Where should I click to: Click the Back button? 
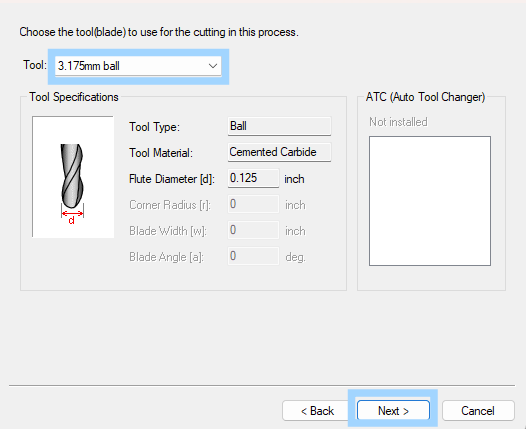pyautogui.click(x=317, y=410)
